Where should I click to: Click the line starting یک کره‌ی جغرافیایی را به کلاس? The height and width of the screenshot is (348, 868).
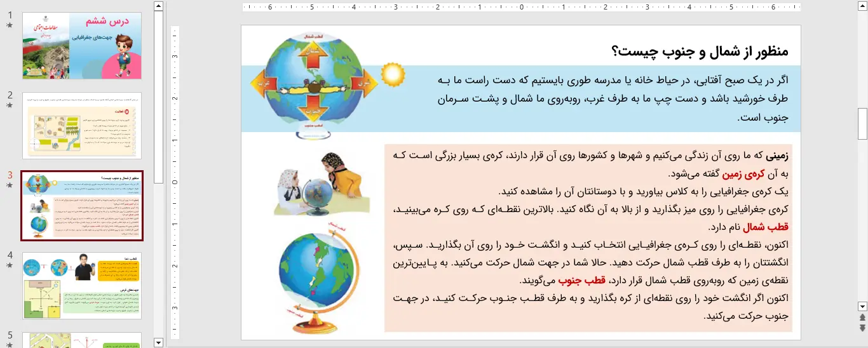(644, 191)
